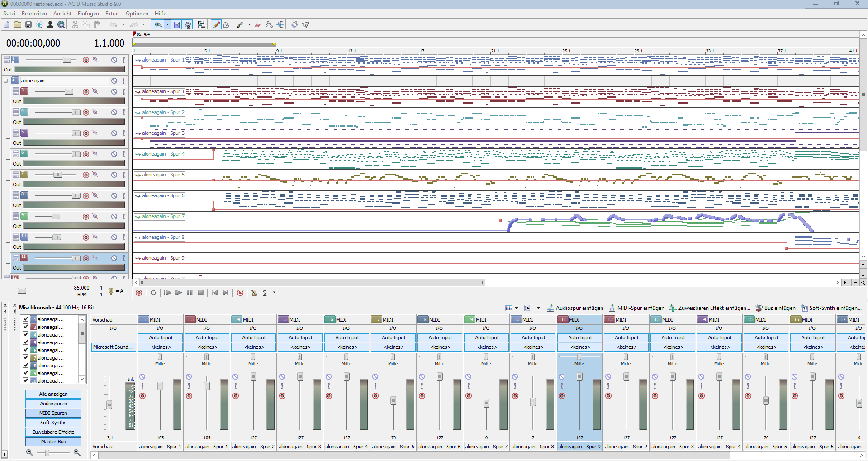Uncheck the first aloneagain track checkbox
Screen dimensions: 868x461
tap(26, 319)
